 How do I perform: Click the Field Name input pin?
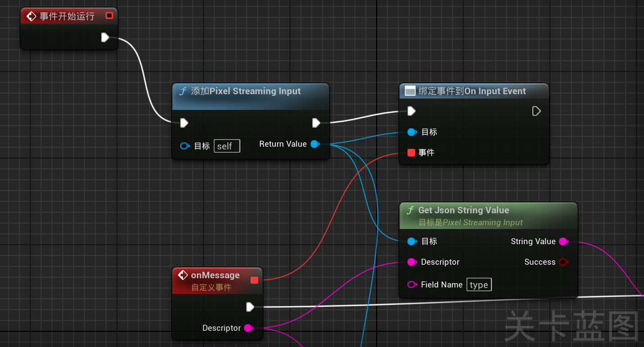412,285
